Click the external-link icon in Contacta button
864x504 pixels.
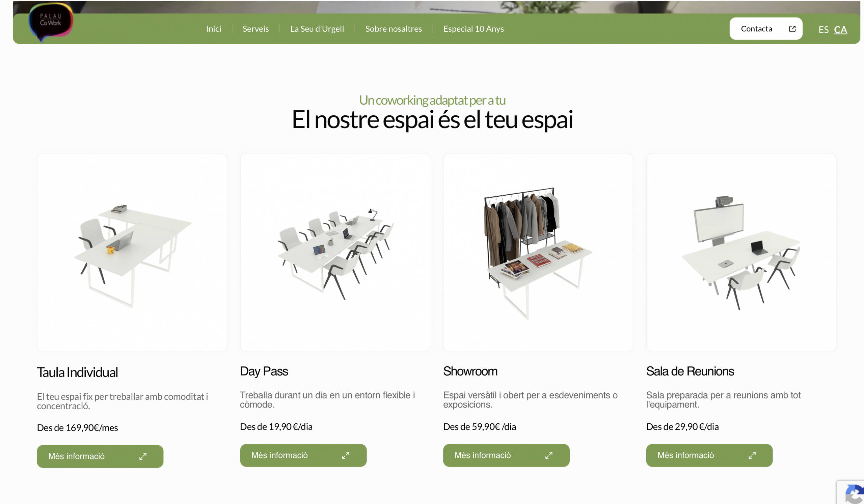792,29
